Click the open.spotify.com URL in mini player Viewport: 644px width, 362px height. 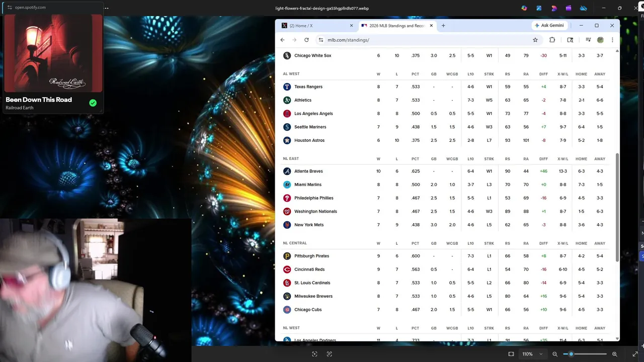[x=30, y=8]
